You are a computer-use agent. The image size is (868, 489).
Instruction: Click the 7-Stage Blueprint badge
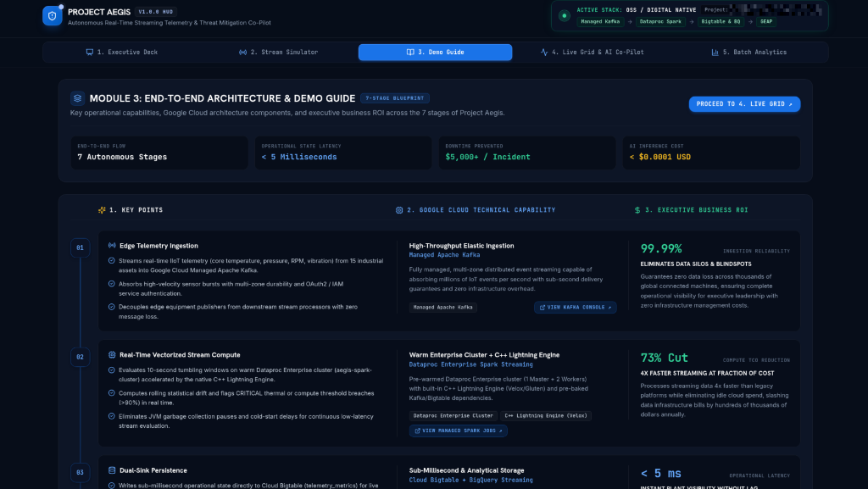[x=395, y=98]
